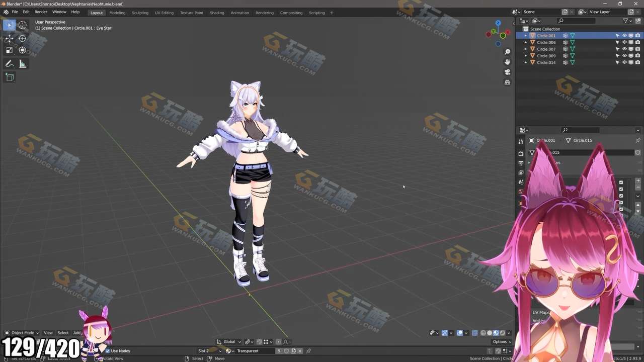Open the Render properties tab
This screenshot has height=362, width=644.
(x=521, y=153)
